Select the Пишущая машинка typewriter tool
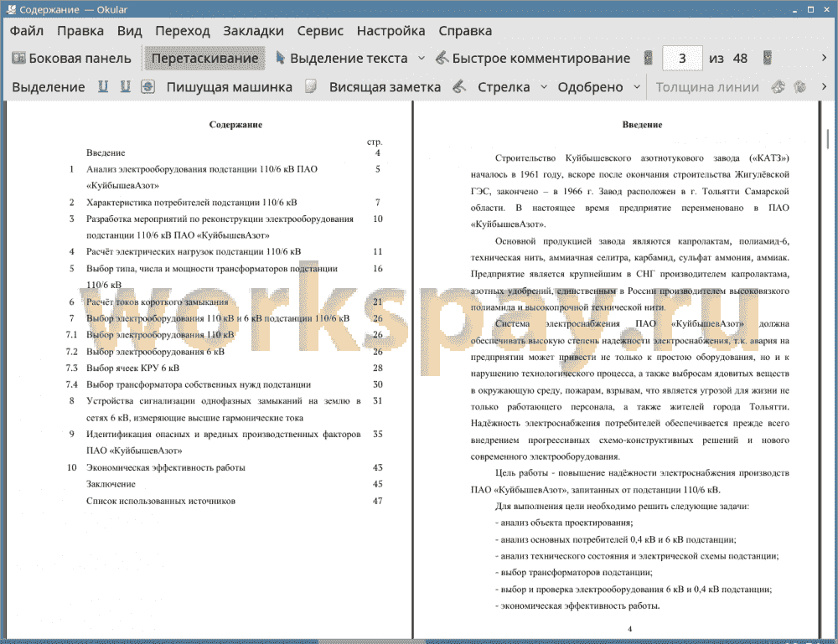Viewport: 838px width, 644px height. (230, 87)
